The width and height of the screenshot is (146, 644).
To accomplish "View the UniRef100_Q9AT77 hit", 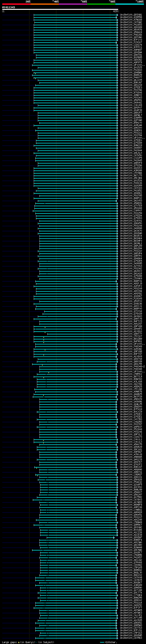I will tap(131, 334).
